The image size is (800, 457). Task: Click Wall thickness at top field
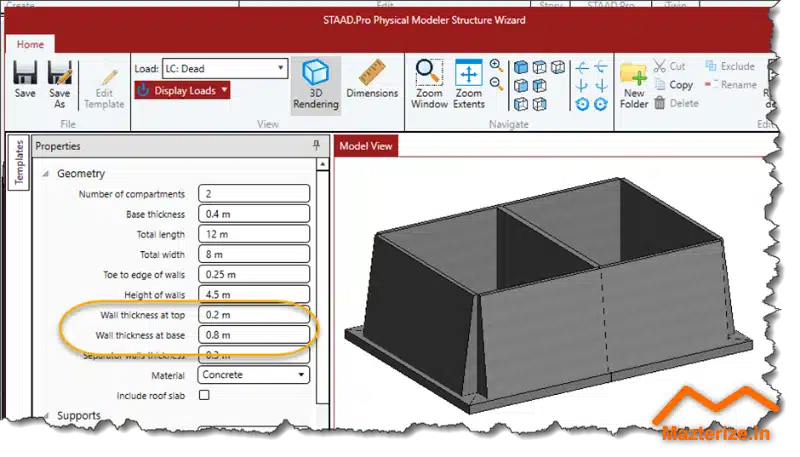[x=254, y=315]
